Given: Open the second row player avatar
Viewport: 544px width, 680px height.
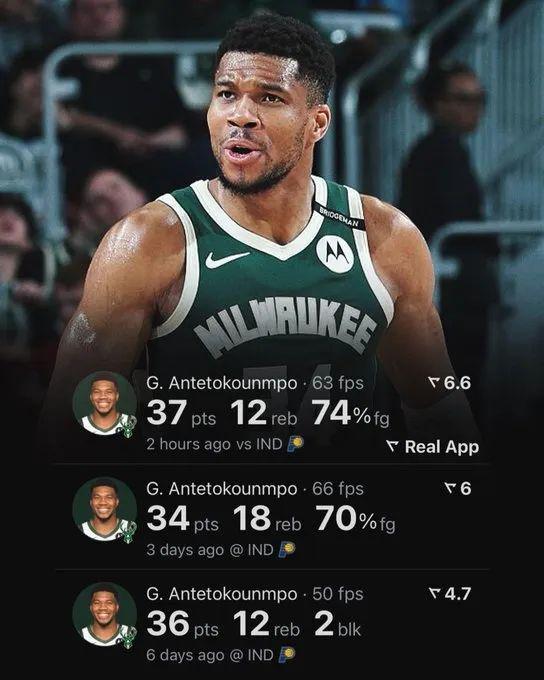Looking at the screenshot, I should pyautogui.click(x=105, y=510).
